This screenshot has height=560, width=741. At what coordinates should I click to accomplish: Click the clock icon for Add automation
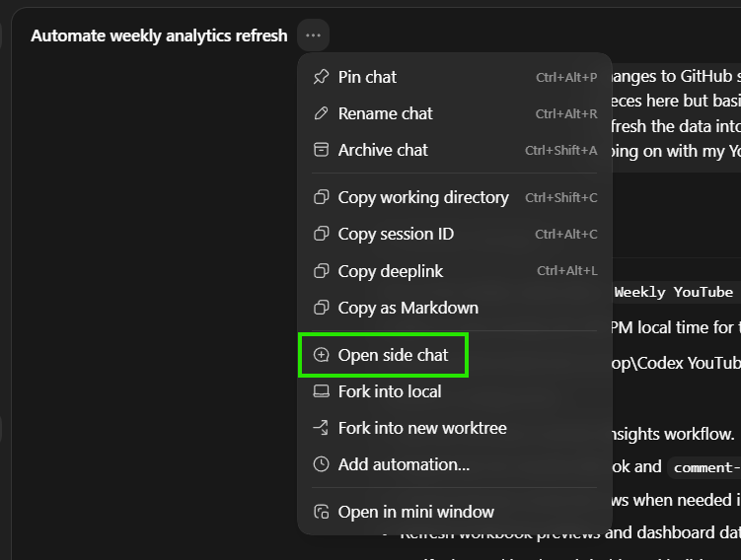tap(322, 464)
